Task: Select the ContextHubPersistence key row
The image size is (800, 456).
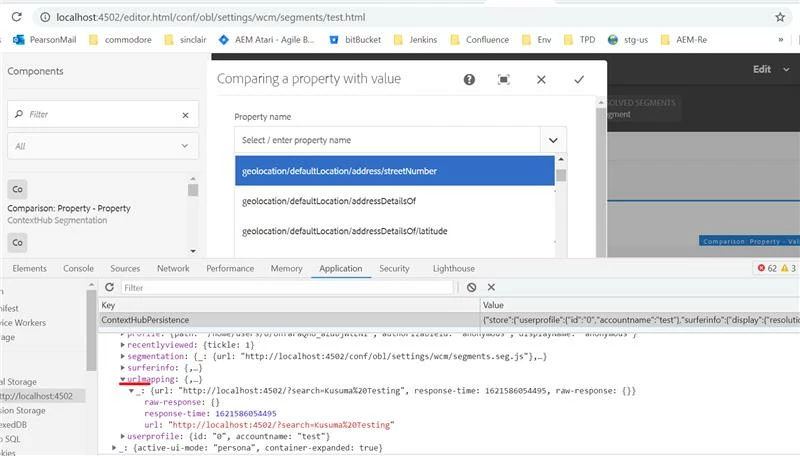Action: coord(449,320)
